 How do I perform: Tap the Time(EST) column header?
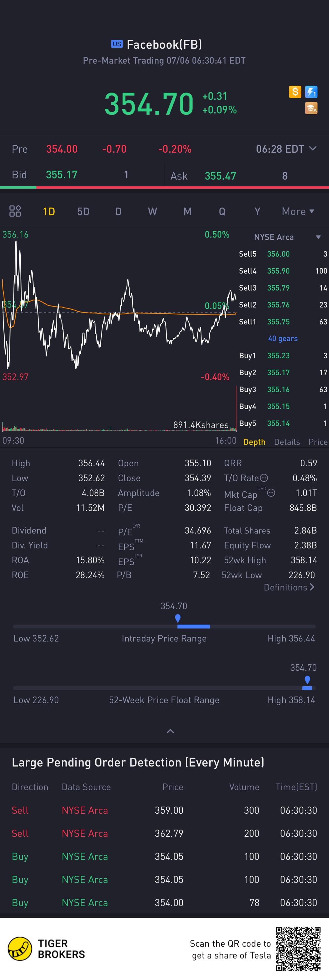(296, 787)
